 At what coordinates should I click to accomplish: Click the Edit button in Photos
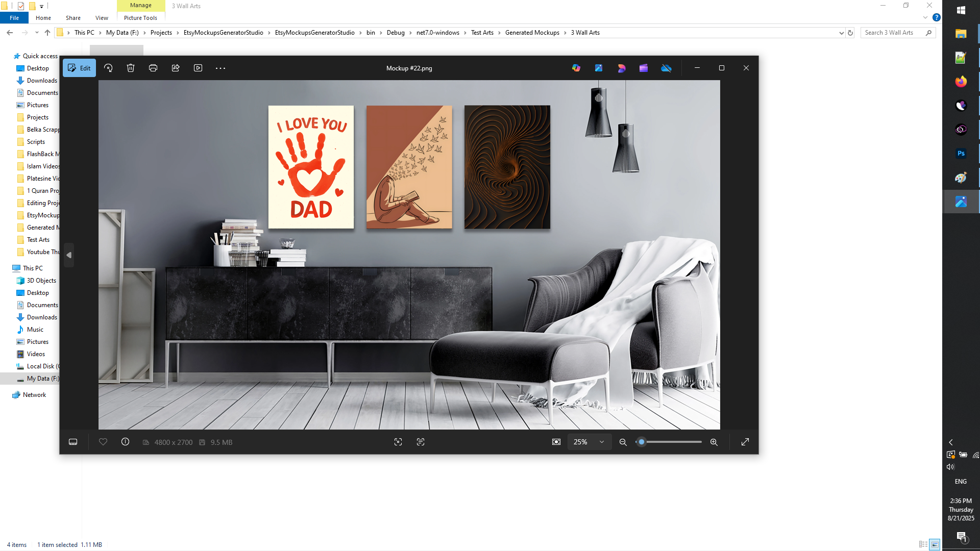[79, 67]
